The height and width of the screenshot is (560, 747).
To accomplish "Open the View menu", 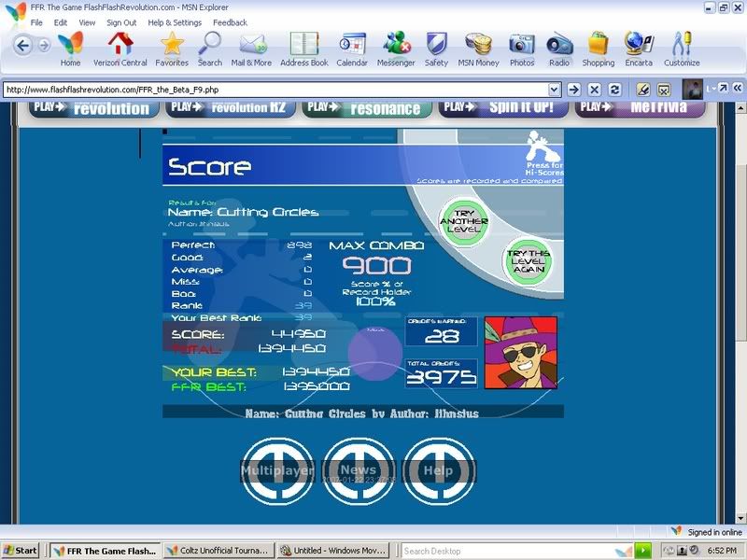I will pyautogui.click(x=87, y=22).
